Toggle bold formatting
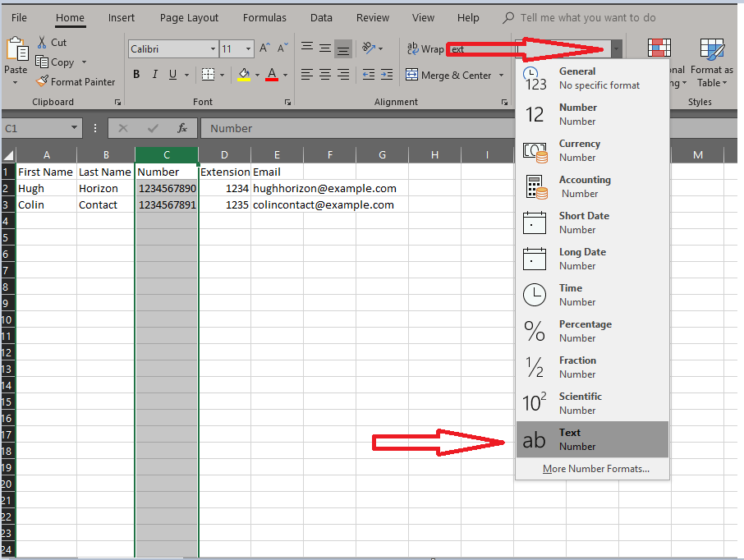Viewport: 744px width, 560px height. 136,75
